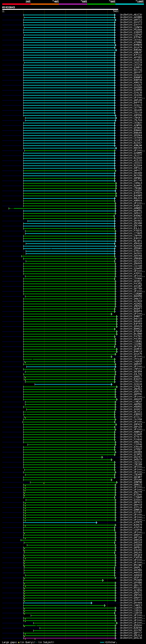Select hit label UniRef100_P0C583

[x=131, y=337]
